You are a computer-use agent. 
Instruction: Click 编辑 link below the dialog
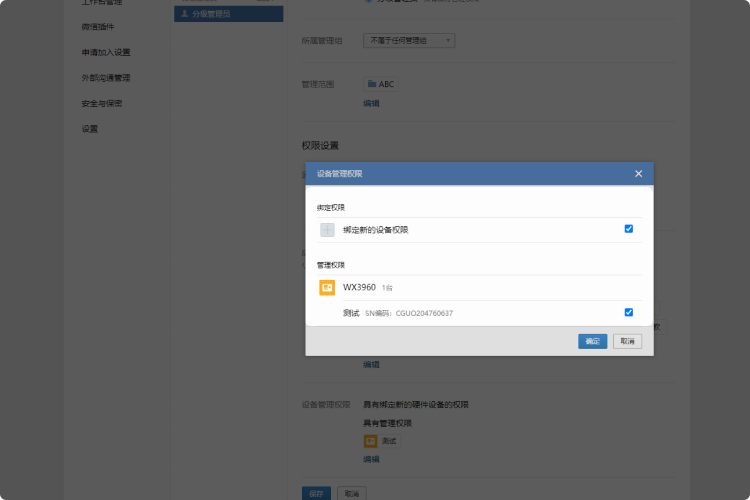(x=371, y=365)
